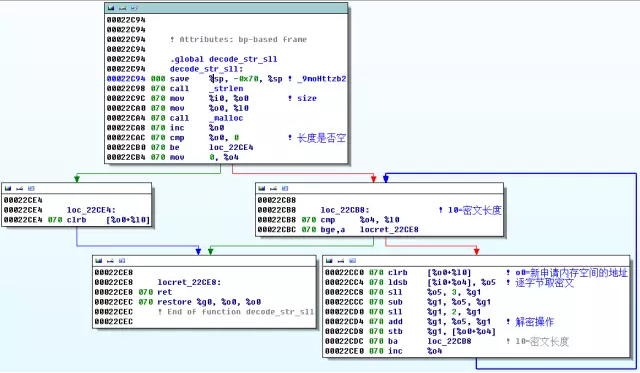Click the middle pencil icon on decode_str_sll block

pyautogui.click(x=122, y=8)
